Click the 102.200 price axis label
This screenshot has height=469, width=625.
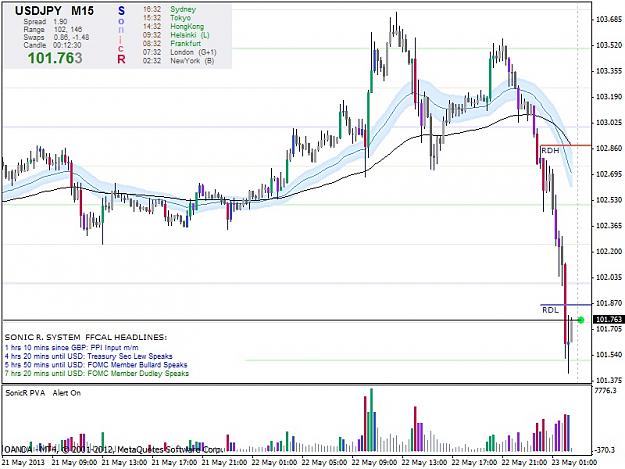point(609,251)
